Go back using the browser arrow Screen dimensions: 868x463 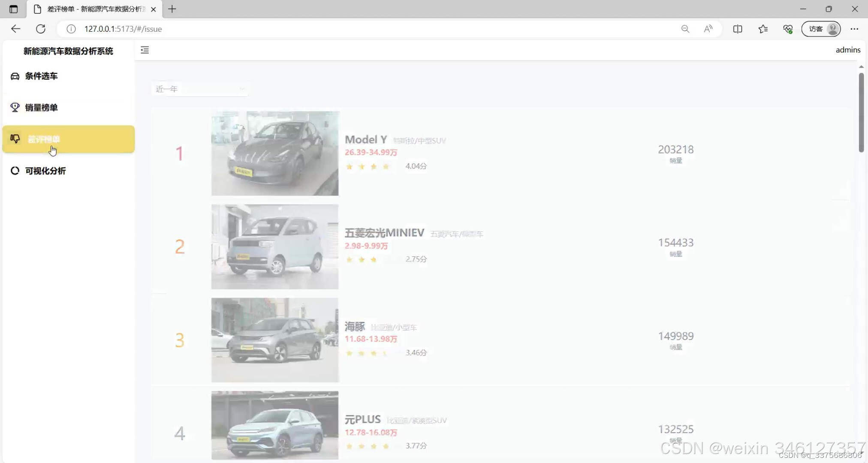coord(16,29)
